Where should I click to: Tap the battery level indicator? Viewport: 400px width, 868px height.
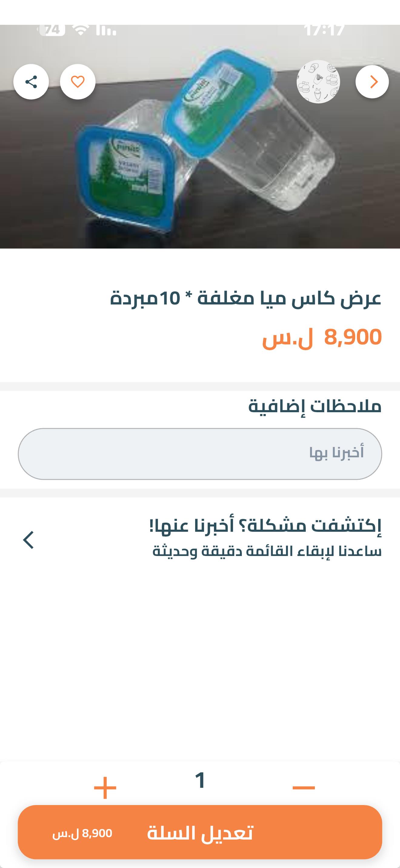tap(52, 30)
